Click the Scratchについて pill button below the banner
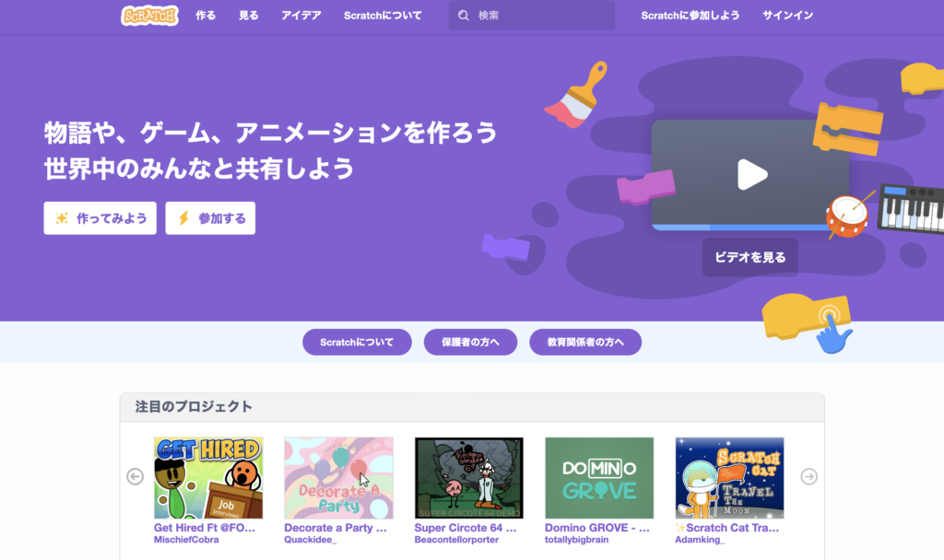 tap(357, 343)
